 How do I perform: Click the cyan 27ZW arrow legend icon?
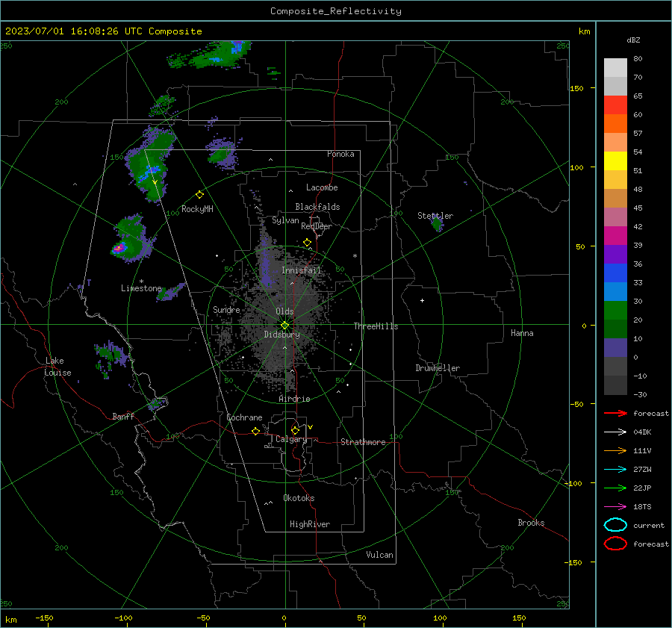tap(615, 470)
